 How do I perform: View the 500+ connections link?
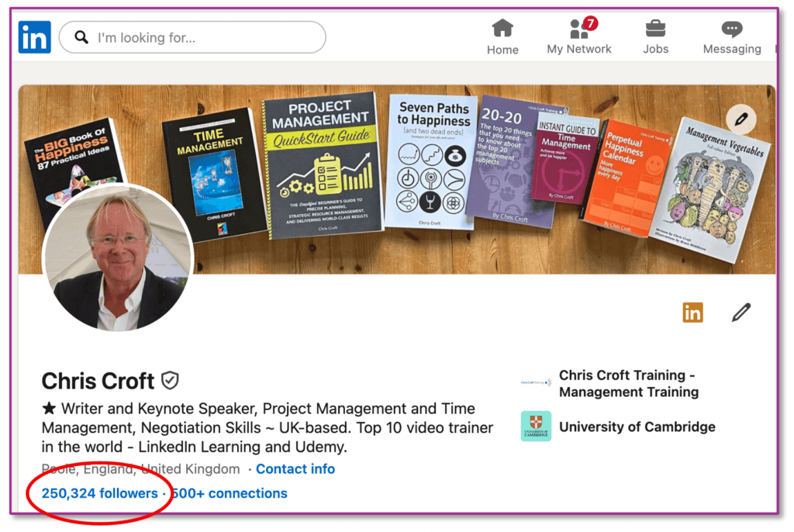click(x=230, y=493)
